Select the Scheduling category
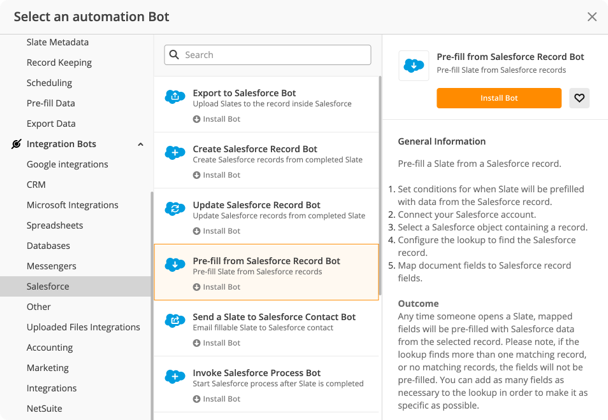Screen dimensions: 608x420 coord(49,83)
